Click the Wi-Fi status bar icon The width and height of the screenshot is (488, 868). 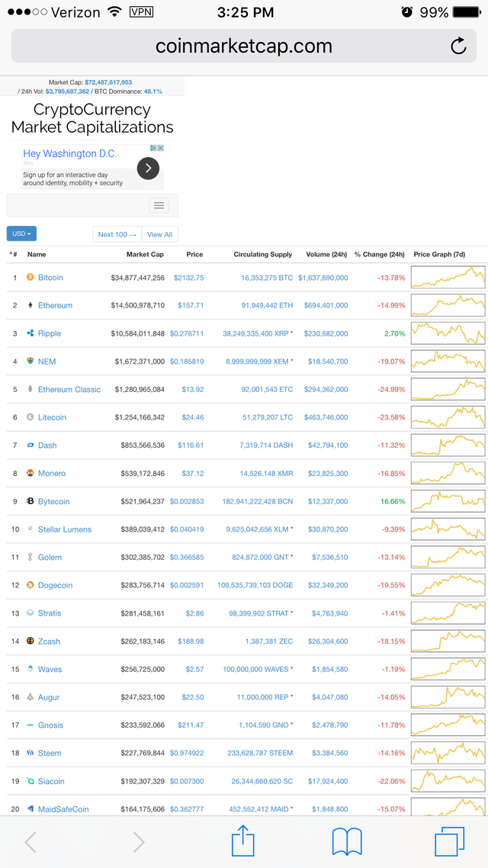(x=114, y=11)
